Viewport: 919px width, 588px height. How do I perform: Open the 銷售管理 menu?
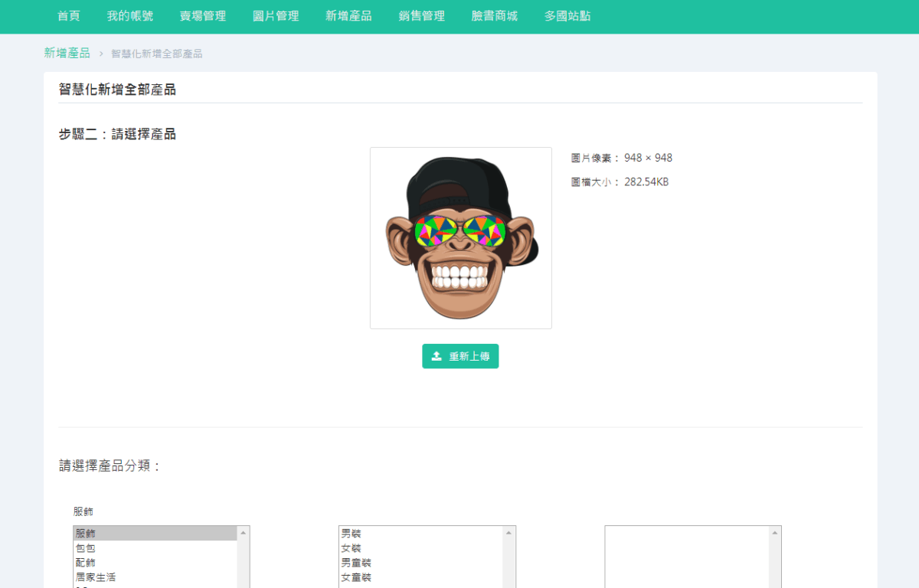pyautogui.click(x=421, y=16)
